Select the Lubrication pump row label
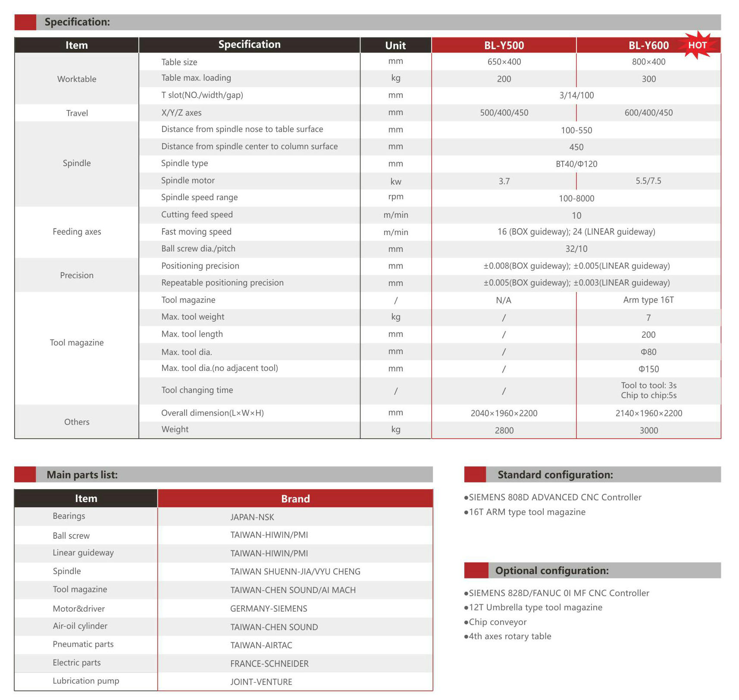 pyautogui.click(x=86, y=681)
